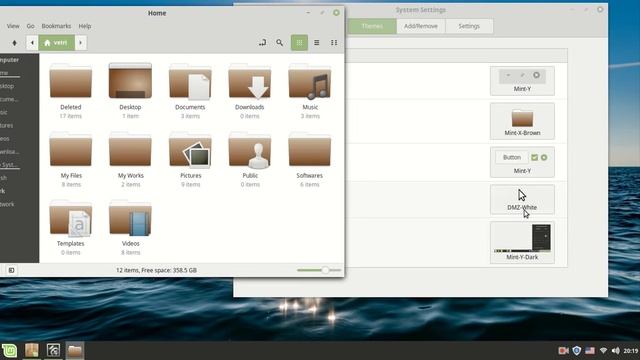
Task: Open the View menu
Action: coord(13,26)
